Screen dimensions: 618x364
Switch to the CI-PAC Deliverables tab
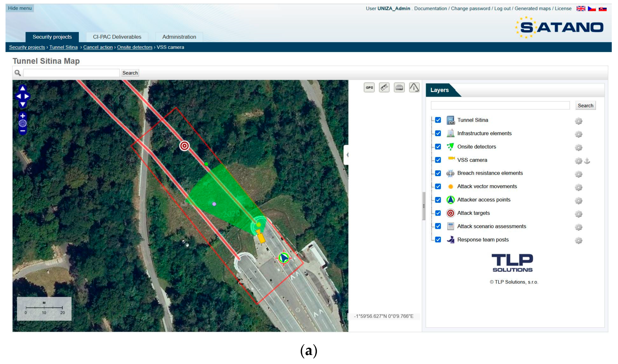click(x=117, y=37)
